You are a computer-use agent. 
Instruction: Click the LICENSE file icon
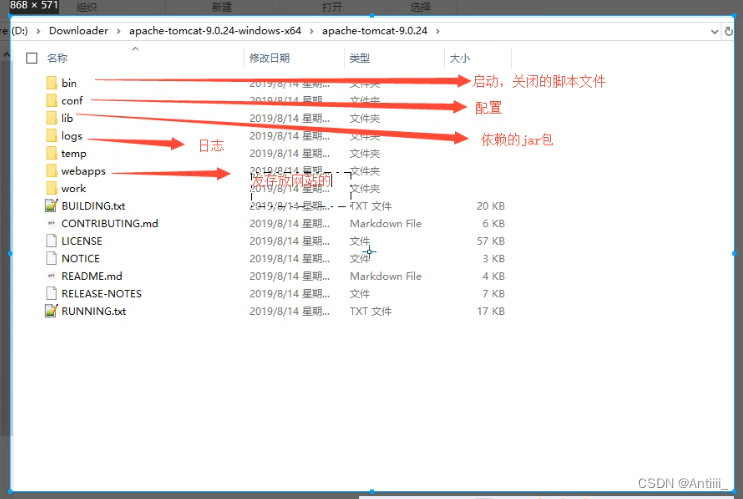coord(51,241)
